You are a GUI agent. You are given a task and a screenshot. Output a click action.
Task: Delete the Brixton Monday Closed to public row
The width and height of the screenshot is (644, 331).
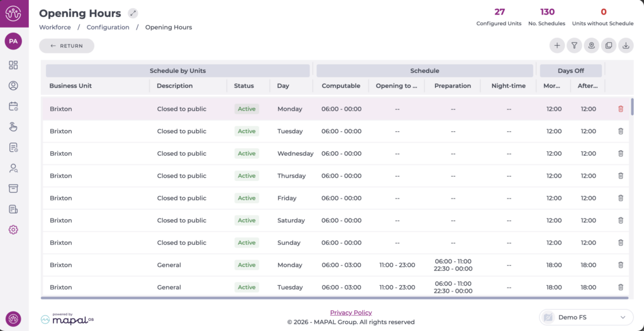point(621,109)
